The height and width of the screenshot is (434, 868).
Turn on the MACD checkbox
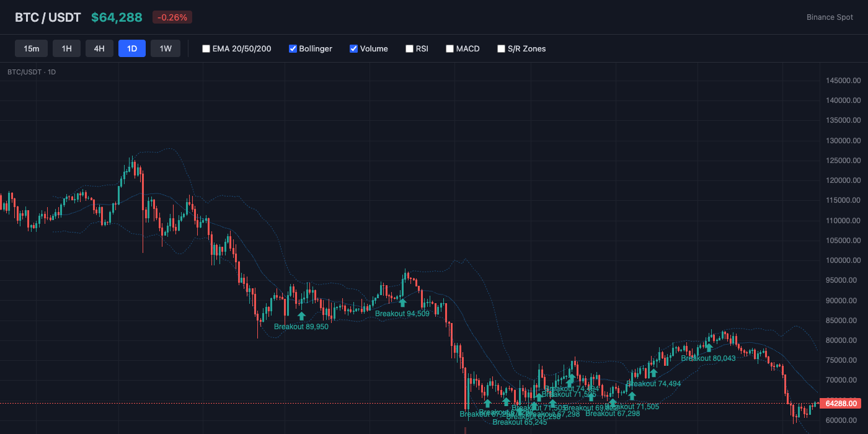tap(449, 48)
